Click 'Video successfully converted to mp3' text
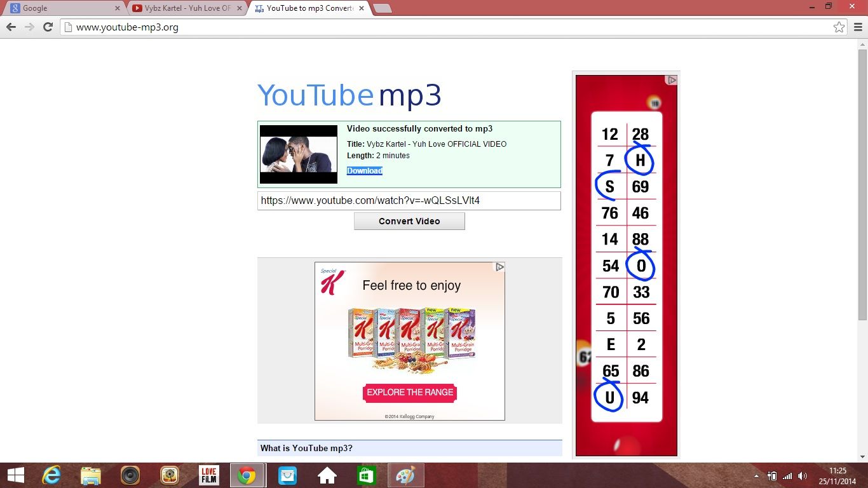Viewport: 868px width, 488px height. tap(419, 129)
